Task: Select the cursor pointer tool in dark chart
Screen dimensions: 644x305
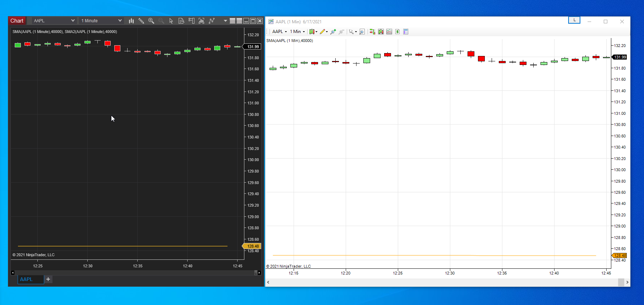Action: click(x=171, y=21)
